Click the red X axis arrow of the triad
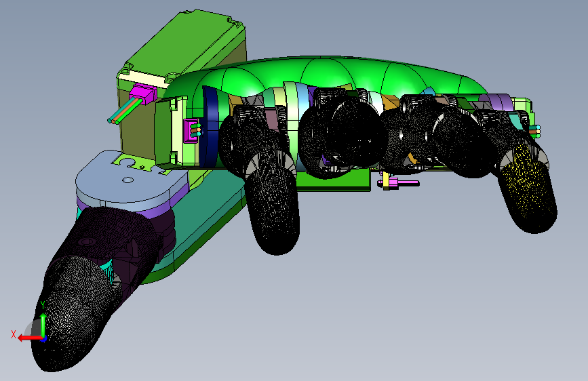Viewport: 588px width, 381px height. [30, 338]
